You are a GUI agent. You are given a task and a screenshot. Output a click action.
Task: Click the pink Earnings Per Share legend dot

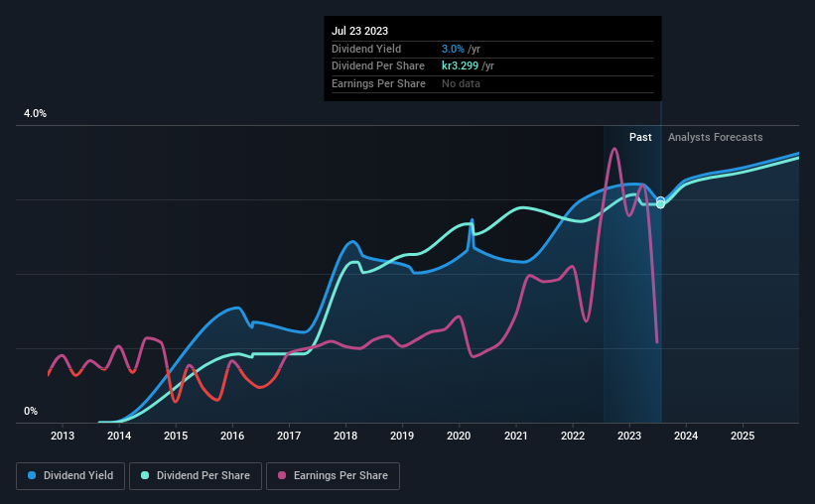pyautogui.click(x=282, y=475)
